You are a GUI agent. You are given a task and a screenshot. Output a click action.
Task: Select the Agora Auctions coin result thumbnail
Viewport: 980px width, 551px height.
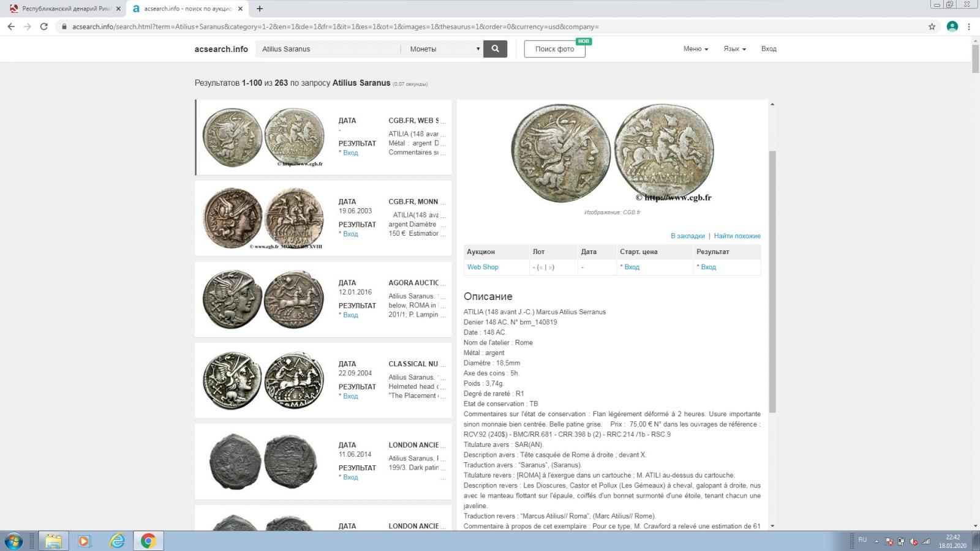tap(263, 299)
